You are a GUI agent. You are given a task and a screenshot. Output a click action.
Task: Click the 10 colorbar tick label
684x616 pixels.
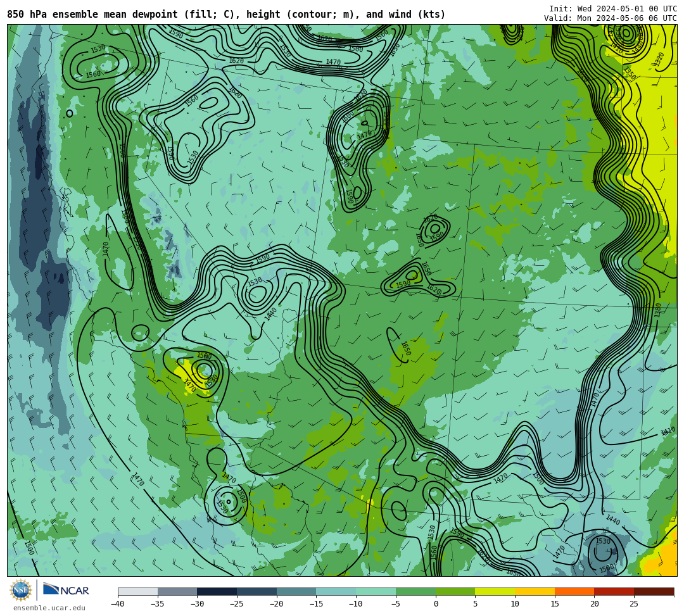coord(515,604)
